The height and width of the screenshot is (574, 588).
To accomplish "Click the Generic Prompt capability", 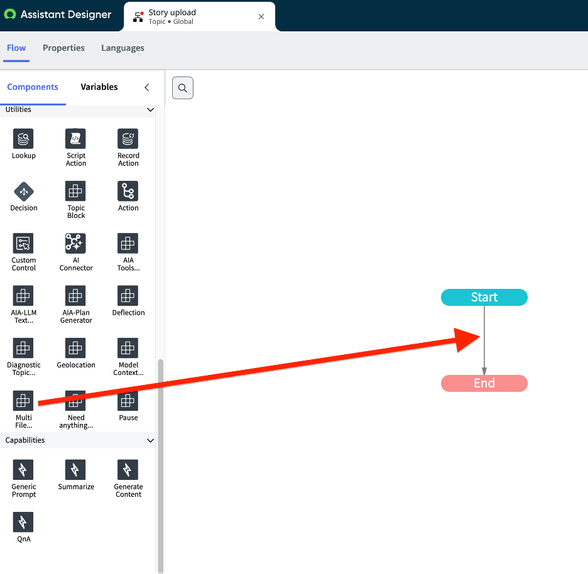I will pos(23,478).
